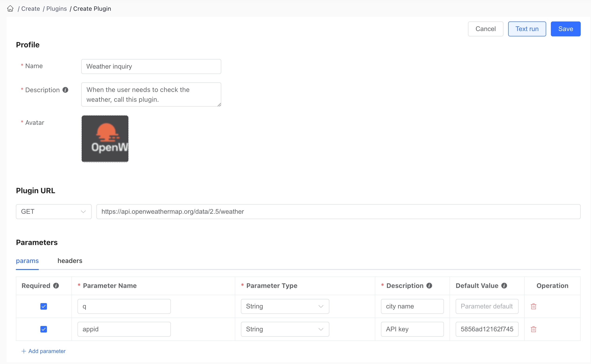Switch to the headers tab

pos(70,261)
